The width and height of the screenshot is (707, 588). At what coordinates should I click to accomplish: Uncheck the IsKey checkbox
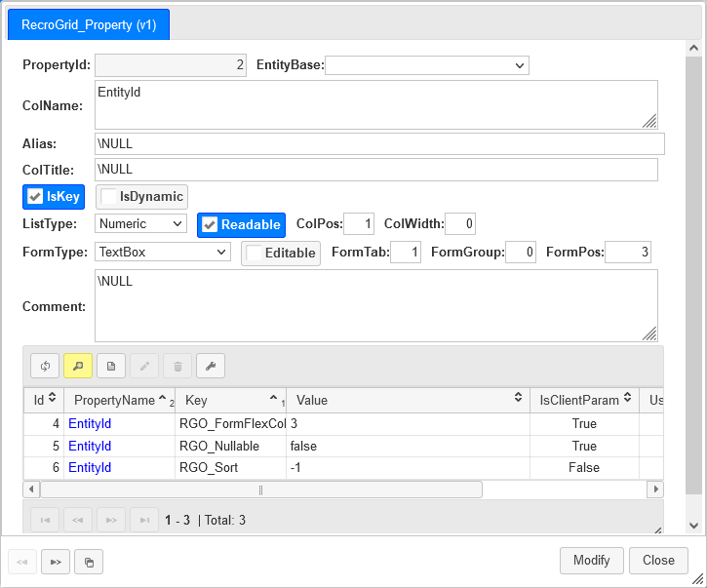35,196
